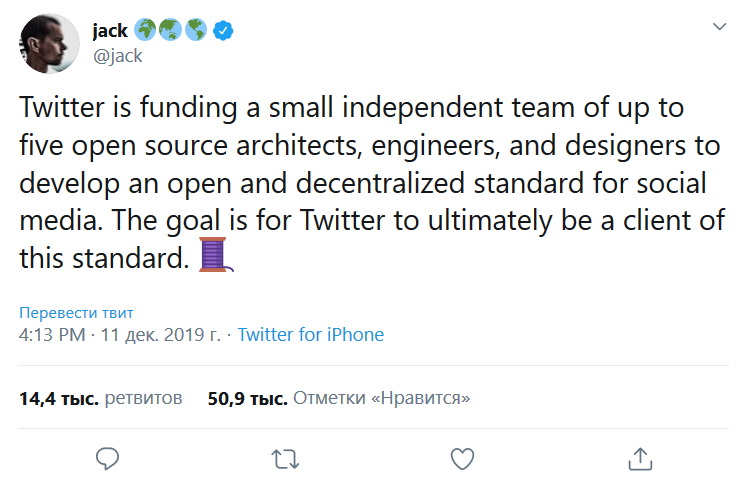Screen dimensions: 748x488
Task: Open jack's profile picture
Action: coord(49,44)
